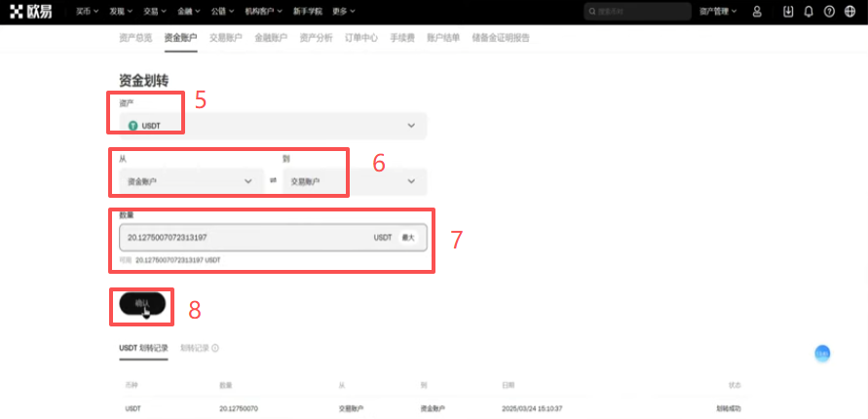Click the 划转成功 status cell
The height and width of the screenshot is (419, 868).
pyautogui.click(x=728, y=408)
